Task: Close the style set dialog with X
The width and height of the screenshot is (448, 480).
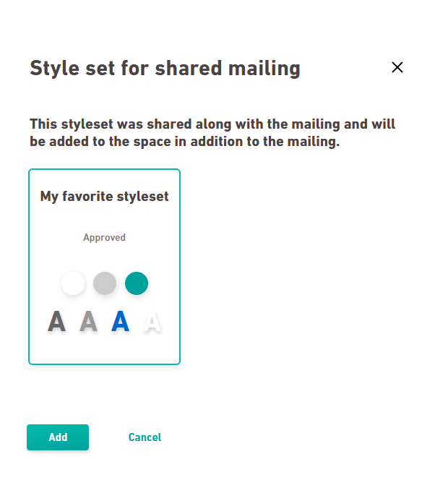Action: point(397,67)
